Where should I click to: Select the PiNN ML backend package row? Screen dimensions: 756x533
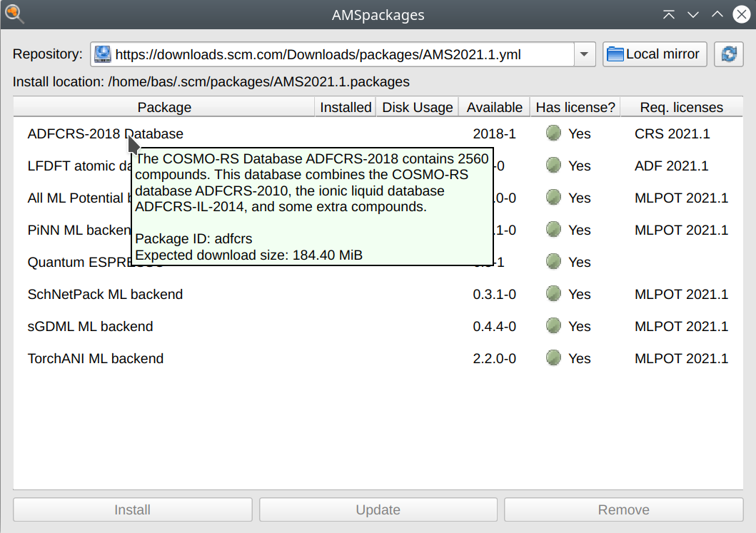click(x=378, y=230)
